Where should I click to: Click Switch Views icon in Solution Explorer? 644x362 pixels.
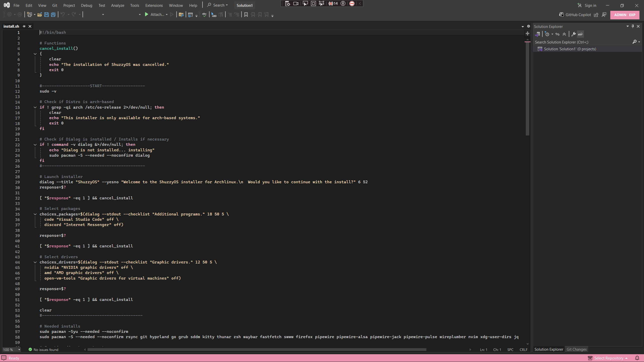[x=538, y=34]
